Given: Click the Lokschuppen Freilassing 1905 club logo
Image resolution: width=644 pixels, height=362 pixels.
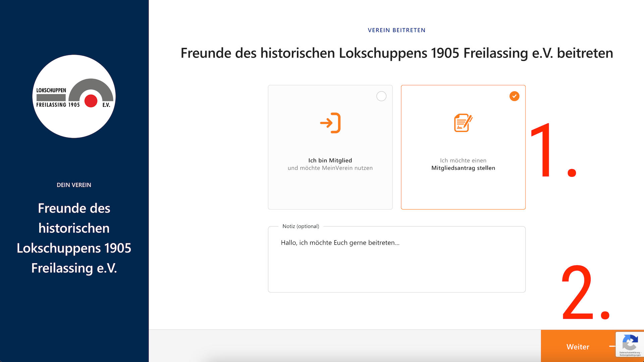Looking at the screenshot, I should [74, 97].
